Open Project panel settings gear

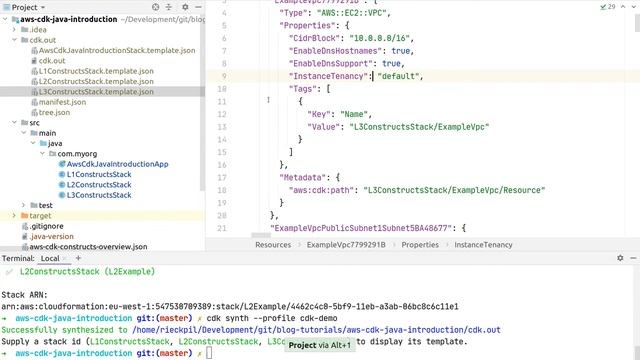click(185, 7)
